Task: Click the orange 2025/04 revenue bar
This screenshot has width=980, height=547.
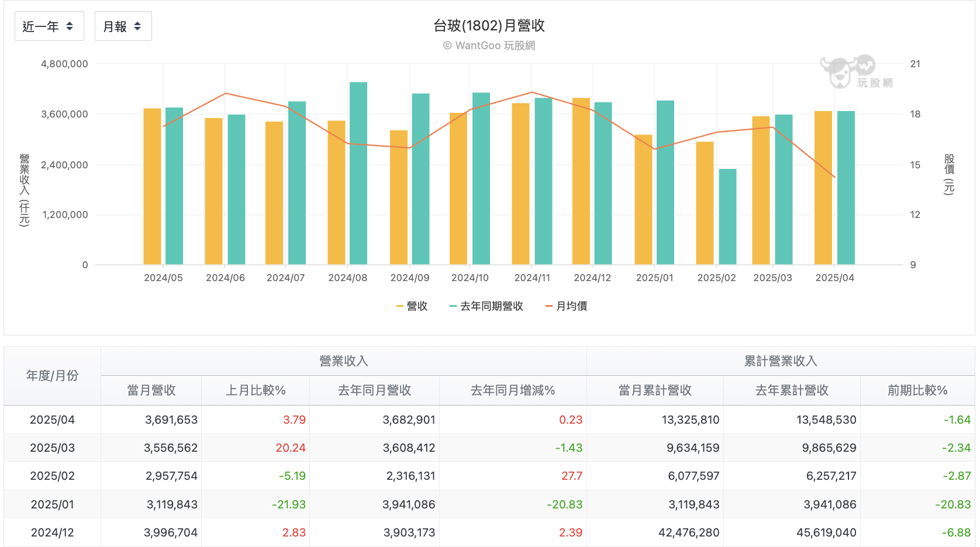Action: point(823,188)
